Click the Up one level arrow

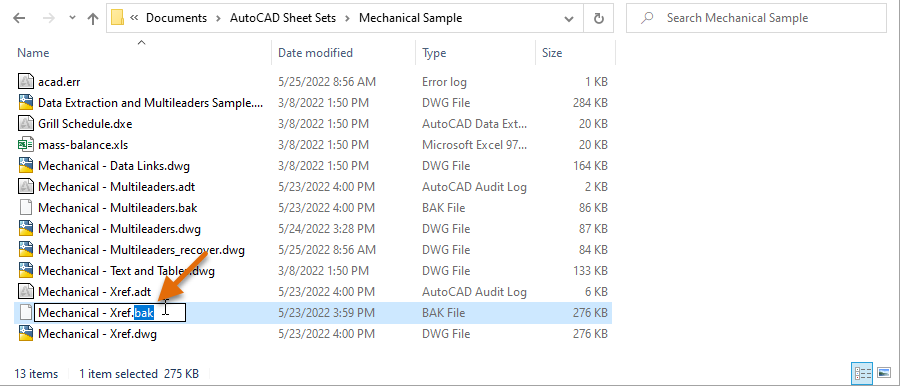point(93,18)
